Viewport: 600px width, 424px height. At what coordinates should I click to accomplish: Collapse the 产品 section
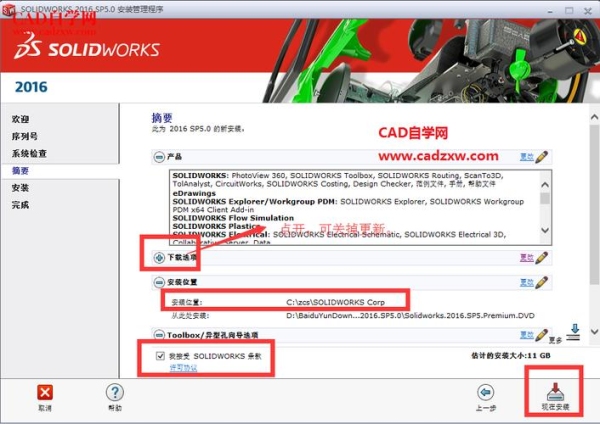click(x=159, y=157)
